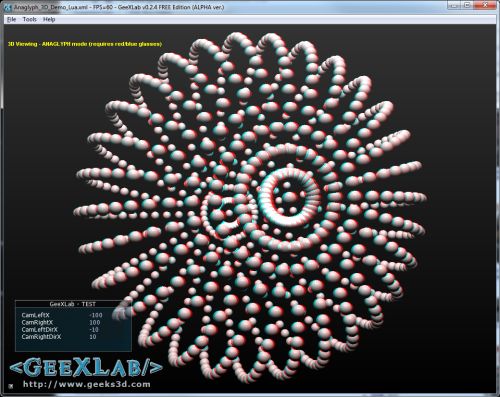Open the File menu
500x397 pixels.
pyautogui.click(x=11, y=19)
